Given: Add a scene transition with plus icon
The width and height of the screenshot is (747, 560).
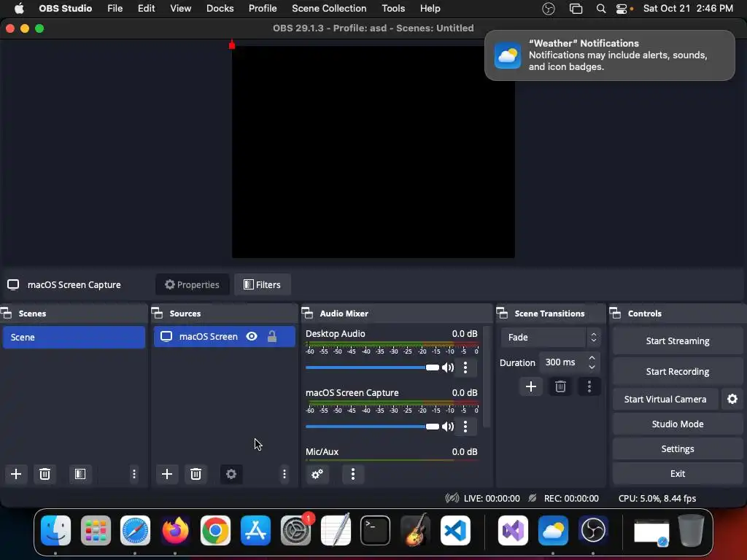Looking at the screenshot, I should (x=531, y=386).
